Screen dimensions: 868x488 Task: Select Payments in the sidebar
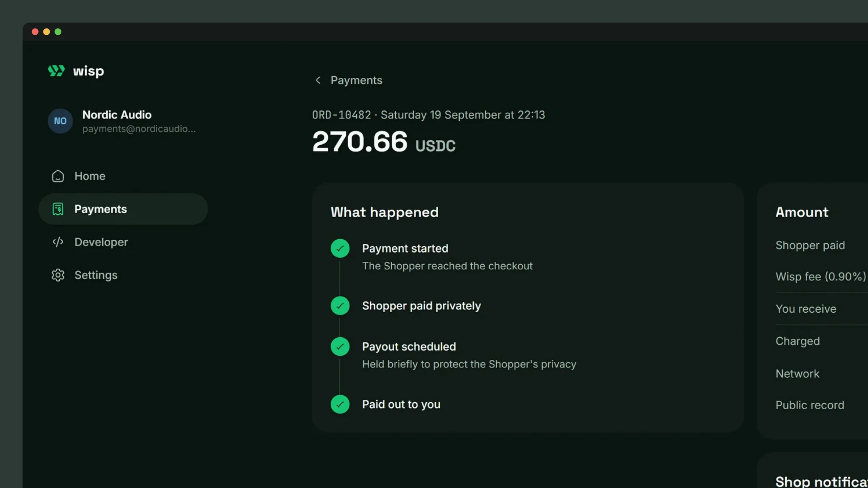click(123, 209)
